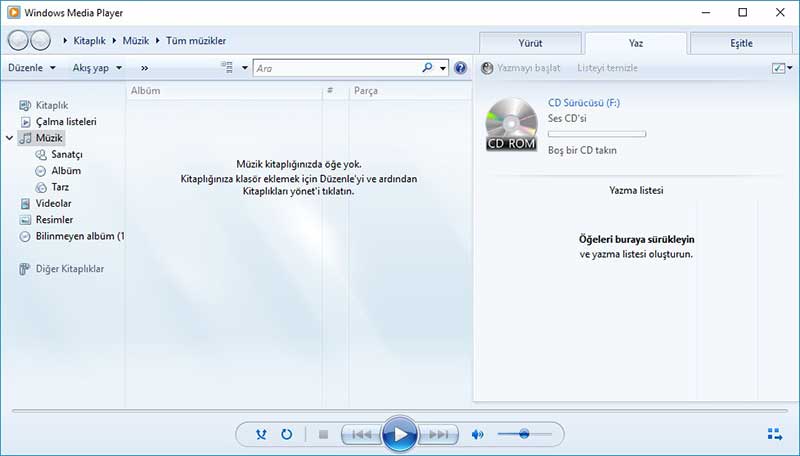
Task: Click the CD ROM drive icon
Action: pos(511,126)
